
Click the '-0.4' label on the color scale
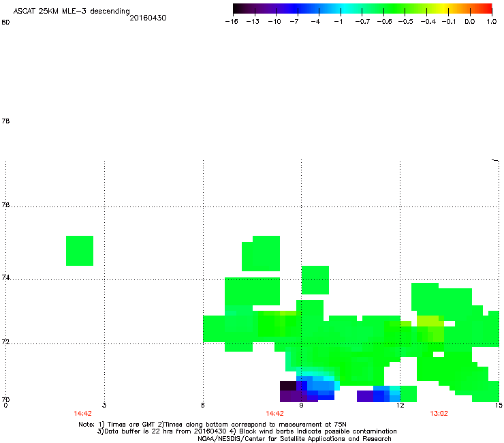(x=428, y=22)
